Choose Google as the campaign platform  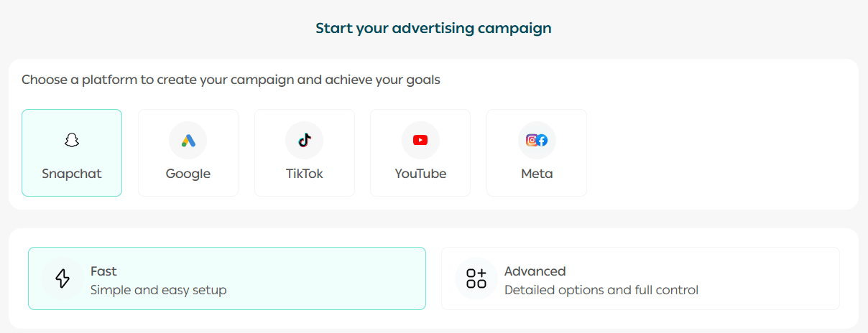[188, 174]
